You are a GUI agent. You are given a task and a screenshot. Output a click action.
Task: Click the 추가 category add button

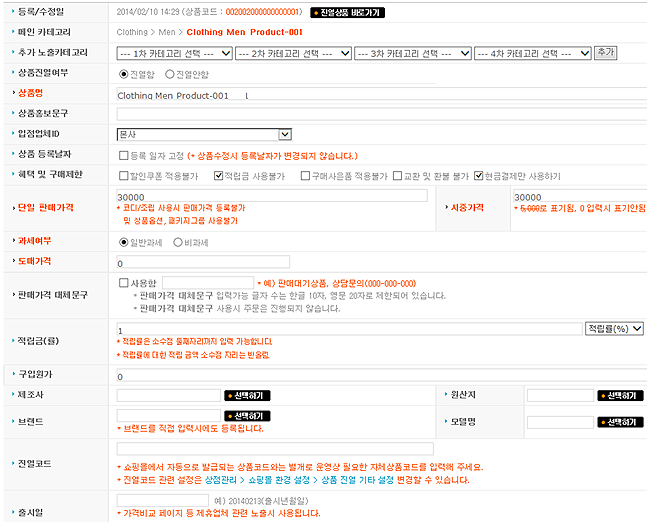coord(605,52)
